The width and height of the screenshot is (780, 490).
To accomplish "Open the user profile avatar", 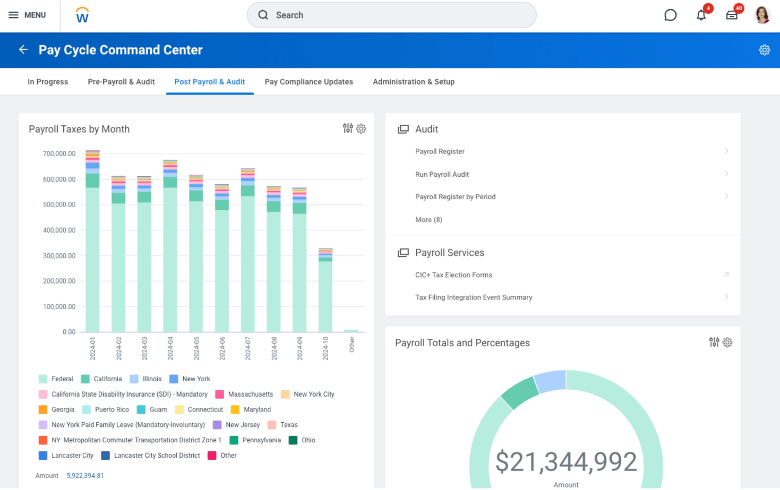I will coord(762,15).
